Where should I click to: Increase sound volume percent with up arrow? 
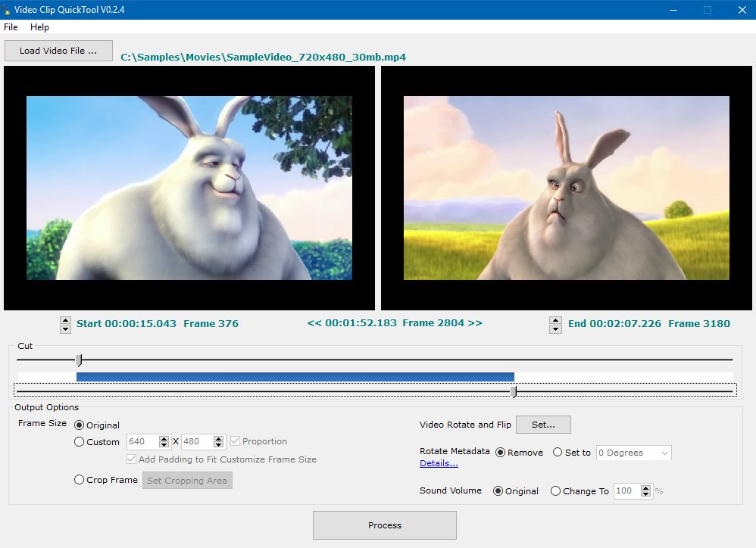point(645,487)
